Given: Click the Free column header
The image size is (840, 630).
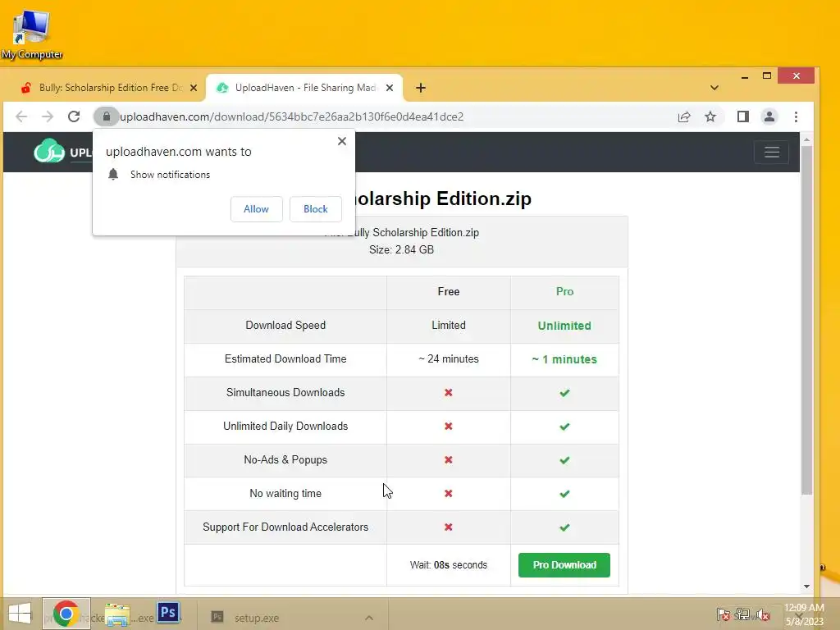Looking at the screenshot, I should (449, 291).
